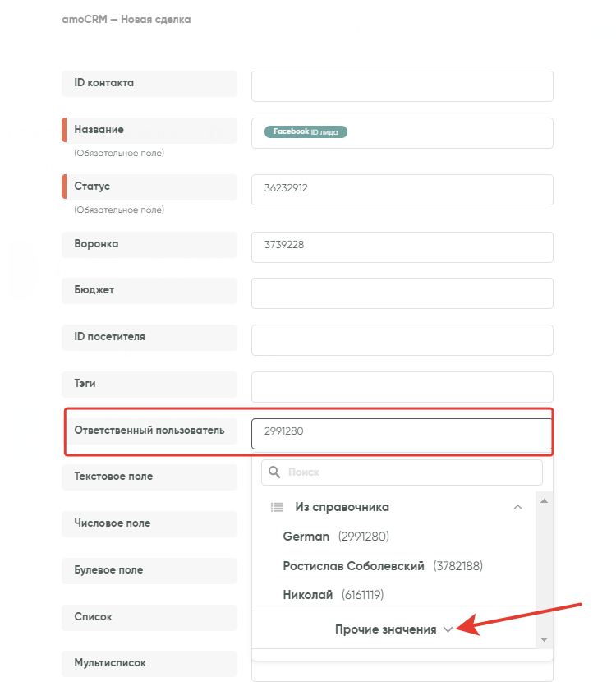Choose Ростислав Соболевский from the list
Screen dimensions: 616x682
[382, 566]
